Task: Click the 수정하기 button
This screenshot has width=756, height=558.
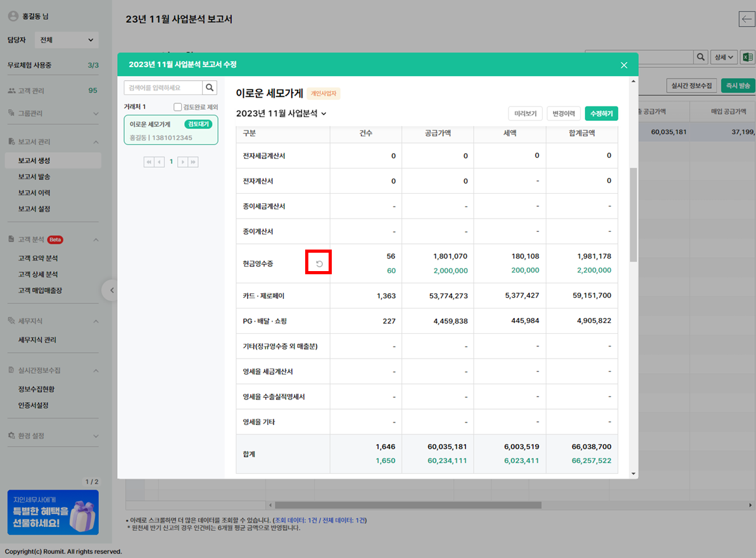Action: click(x=601, y=114)
